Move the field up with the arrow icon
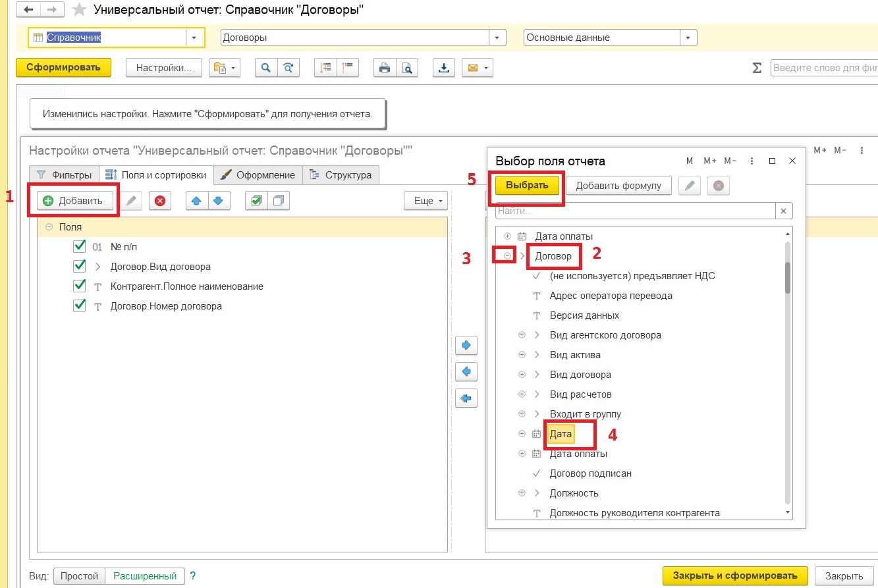Viewport: 878px width, 588px height. [197, 201]
